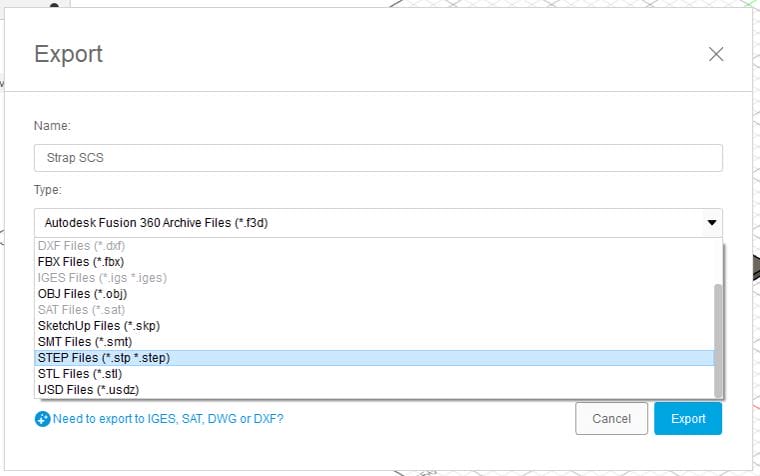This screenshot has width=760, height=476.
Task: Click the Autodesk Fusion 360 Archive Files combo box
Action: [370, 223]
